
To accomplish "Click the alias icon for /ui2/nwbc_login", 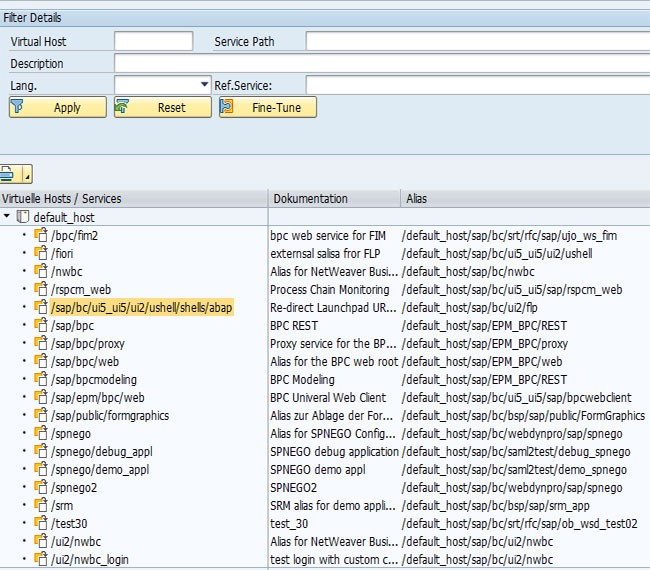I will pos(41,559).
